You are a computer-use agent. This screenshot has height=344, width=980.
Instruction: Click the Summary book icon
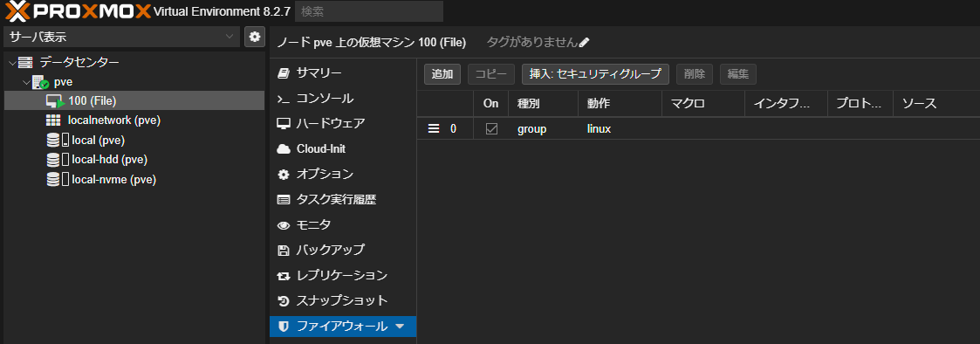pos(283,73)
